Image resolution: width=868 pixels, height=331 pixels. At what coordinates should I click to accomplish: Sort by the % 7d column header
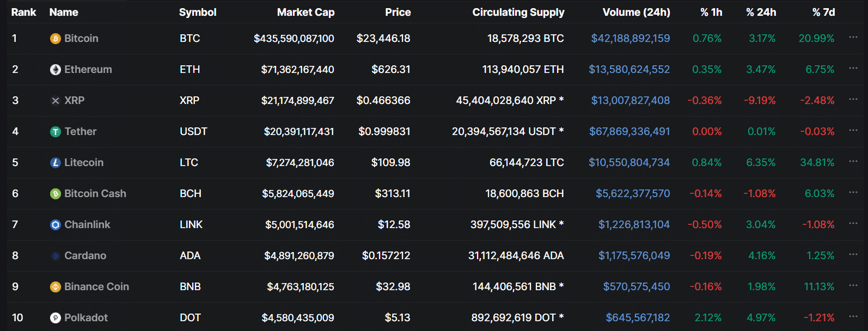click(823, 12)
